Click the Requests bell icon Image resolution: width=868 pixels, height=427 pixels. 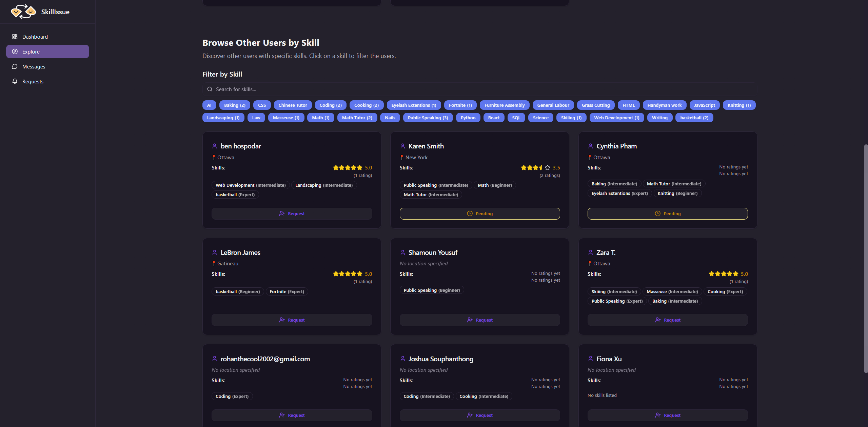(15, 81)
